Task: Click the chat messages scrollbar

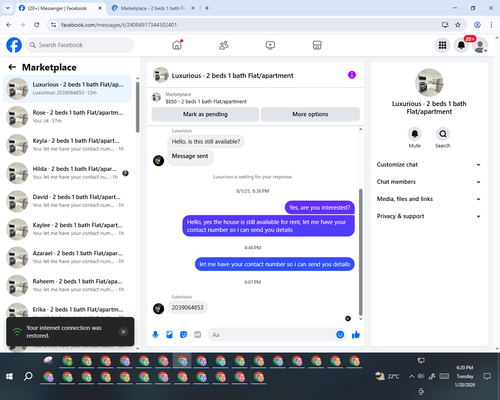Action: (x=360, y=252)
